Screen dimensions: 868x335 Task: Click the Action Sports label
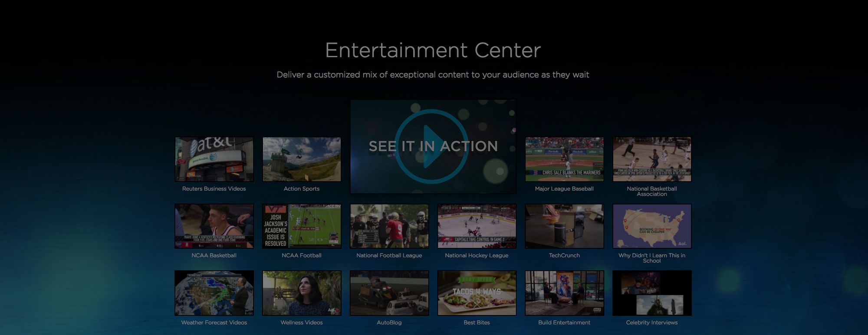tap(302, 189)
